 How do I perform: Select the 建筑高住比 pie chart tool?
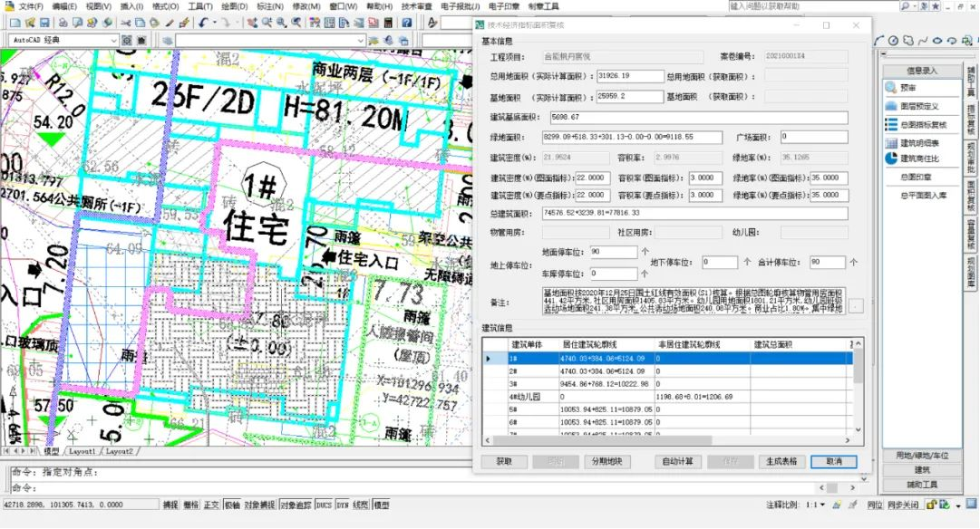pyautogui.click(x=918, y=159)
